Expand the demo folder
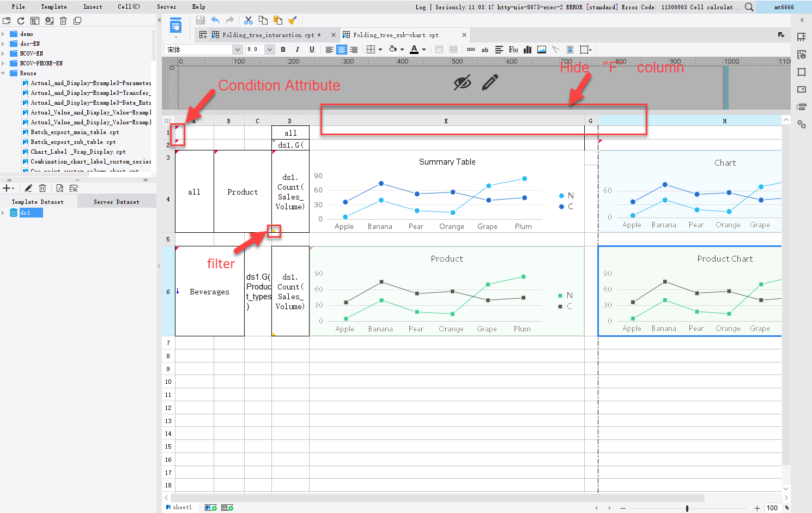The height and width of the screenshot is (513, 812). tap(5, 34)
